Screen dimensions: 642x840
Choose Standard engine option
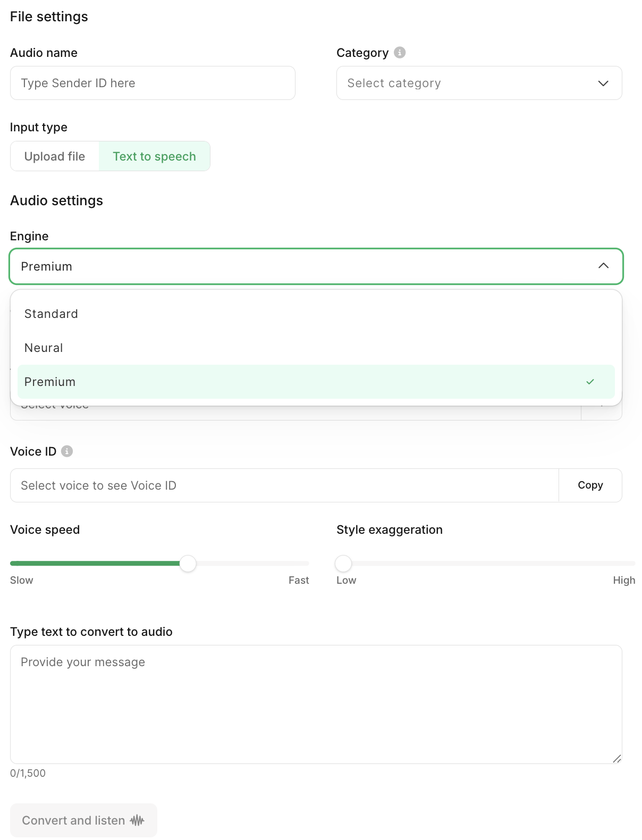click(316, 314)
